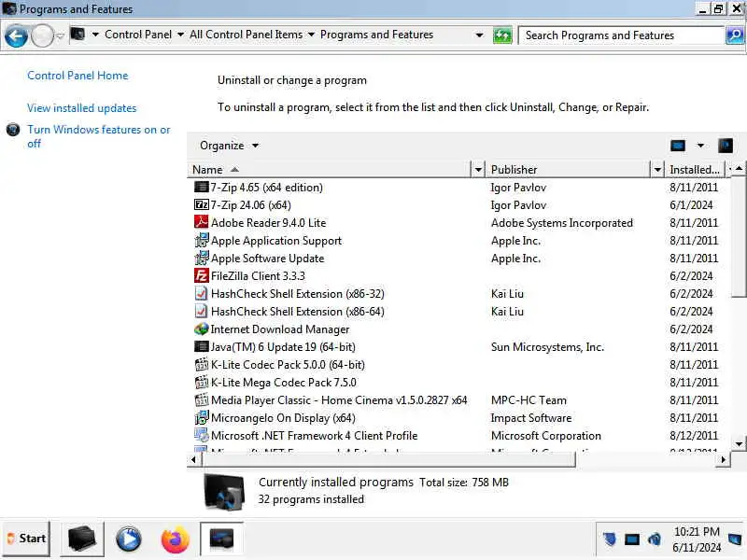This screenshot has width=747, height=560.
Task: Open the first pinned taskbar icon
Action: point(82,539)
